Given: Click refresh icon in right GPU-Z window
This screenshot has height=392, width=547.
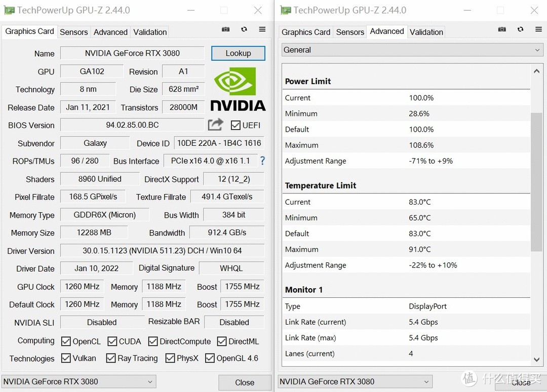Looking at the screenshot, I should [521, 29].
